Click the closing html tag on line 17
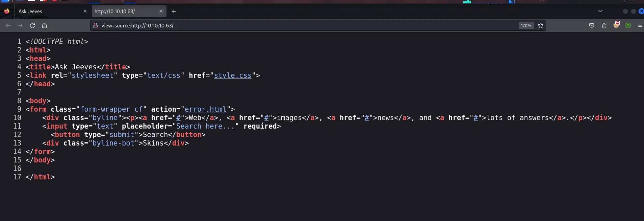644x221 pixels. pyautogui.click(x=40, y=177)
